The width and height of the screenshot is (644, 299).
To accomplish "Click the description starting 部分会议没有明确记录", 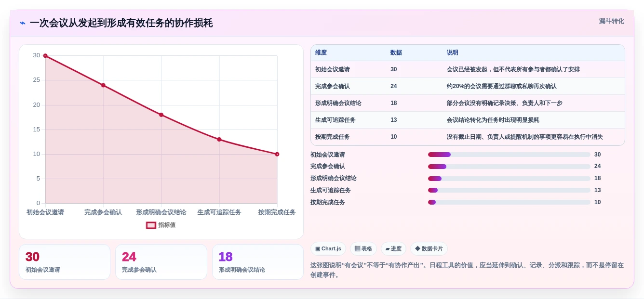I will [x=505, y=103].
